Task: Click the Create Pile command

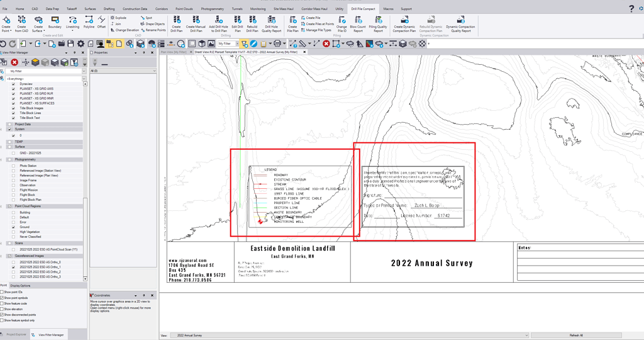Action: pos(311,18)
